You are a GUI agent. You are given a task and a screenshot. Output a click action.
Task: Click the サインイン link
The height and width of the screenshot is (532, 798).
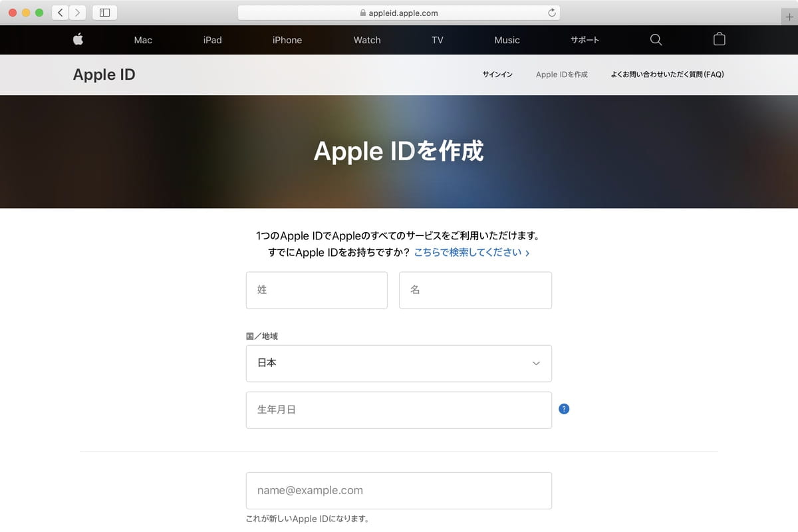click(x=497, y=74)
